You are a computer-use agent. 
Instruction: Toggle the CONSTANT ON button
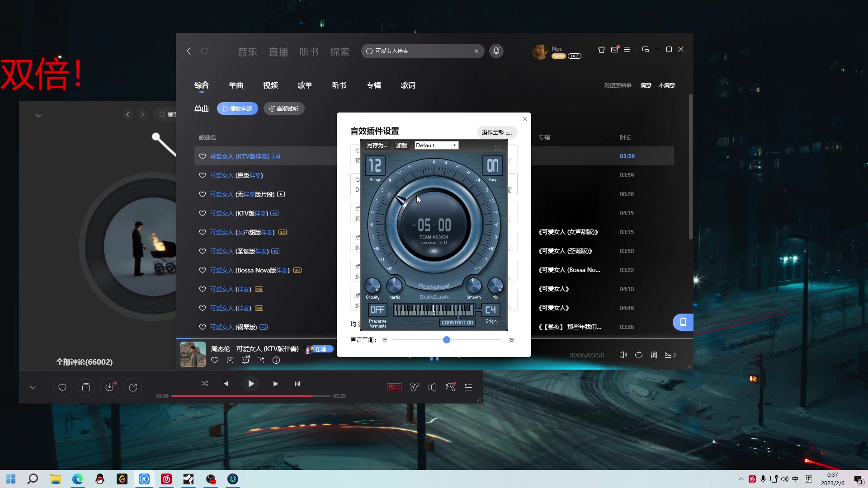457,323
